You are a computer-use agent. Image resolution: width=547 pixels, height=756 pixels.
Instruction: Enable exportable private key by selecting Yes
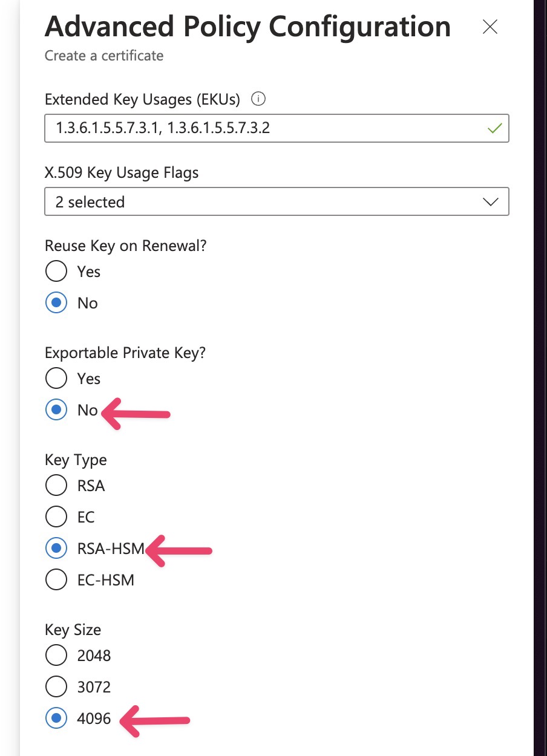pyautogui.click(x=56, y=378)
